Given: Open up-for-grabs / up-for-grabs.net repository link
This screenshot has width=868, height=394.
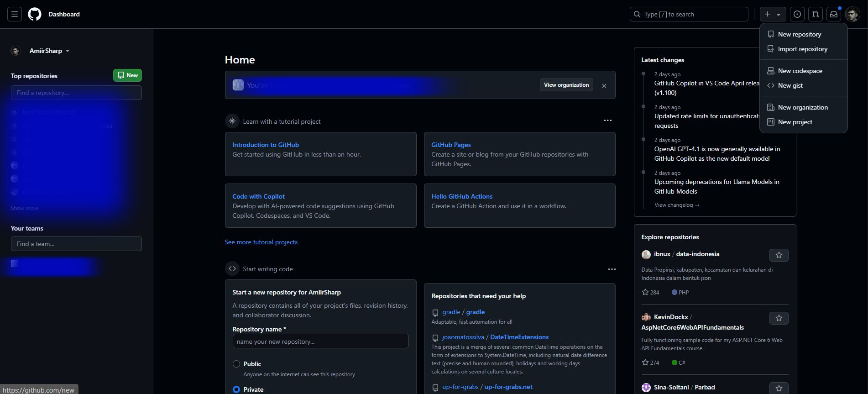Looking at the screenshot, I should click(487, 387).
